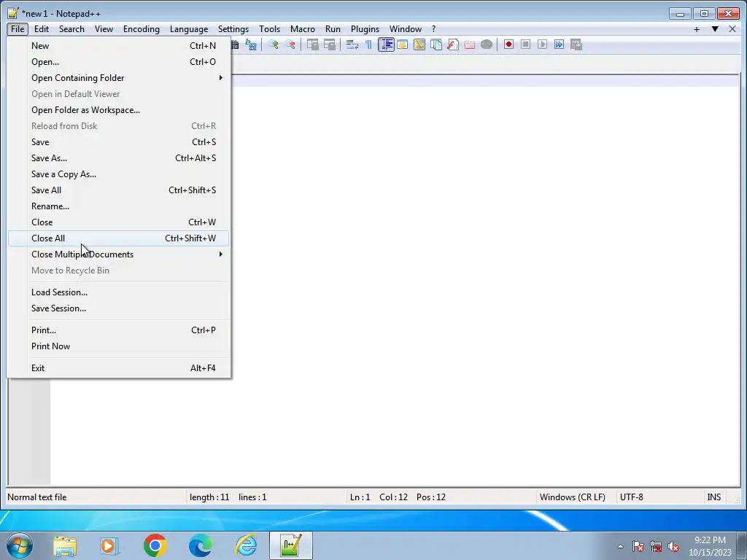
Task: Select Save a Copy As... entry
Action: pyautogui.click(x=119, y=174)
